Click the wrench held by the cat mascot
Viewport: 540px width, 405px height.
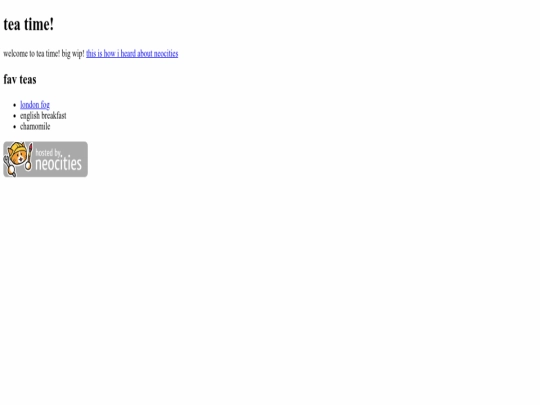(9, 167)
